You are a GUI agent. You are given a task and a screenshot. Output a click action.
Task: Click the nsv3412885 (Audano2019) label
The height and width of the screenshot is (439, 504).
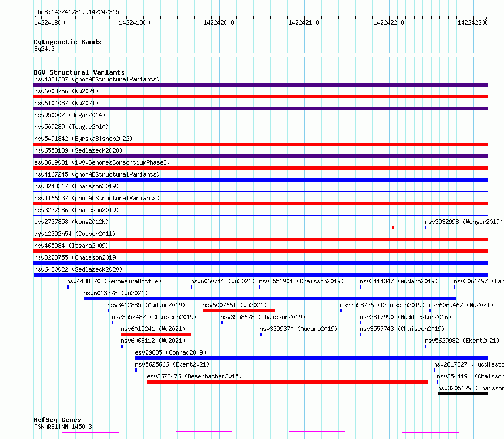tap(146, 305)
